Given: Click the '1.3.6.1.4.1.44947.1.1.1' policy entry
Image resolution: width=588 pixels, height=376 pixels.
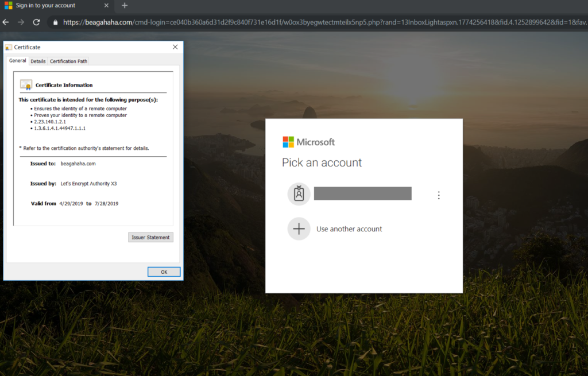Looking at the screenshot, I should pyautogui.click(x=60, y=128).
